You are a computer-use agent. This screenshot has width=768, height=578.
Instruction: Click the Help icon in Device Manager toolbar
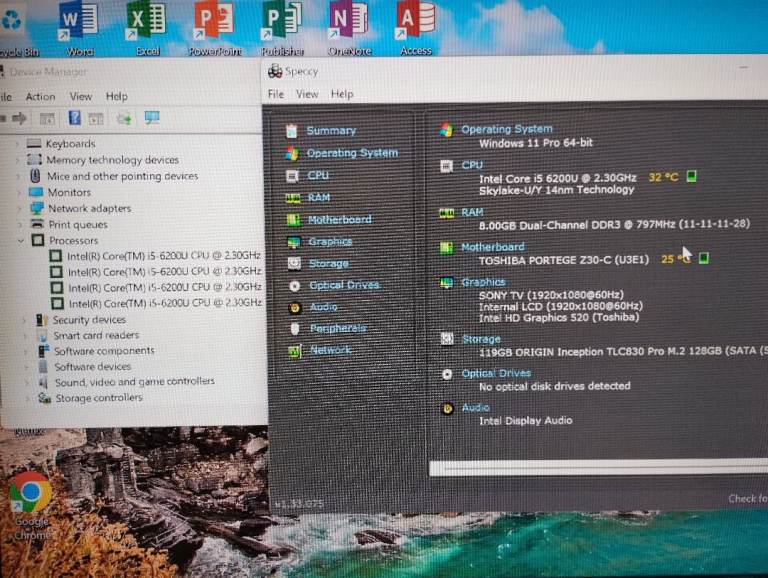[74, 118]
